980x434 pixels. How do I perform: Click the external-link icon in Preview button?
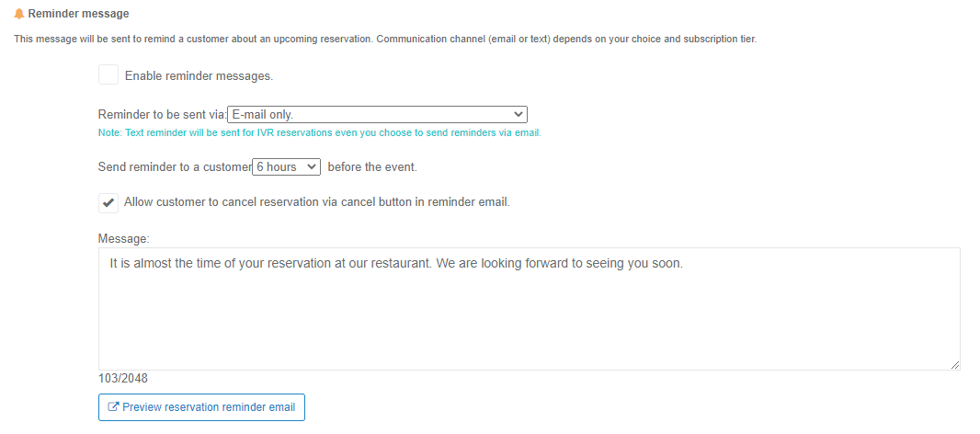pos(113,407)
